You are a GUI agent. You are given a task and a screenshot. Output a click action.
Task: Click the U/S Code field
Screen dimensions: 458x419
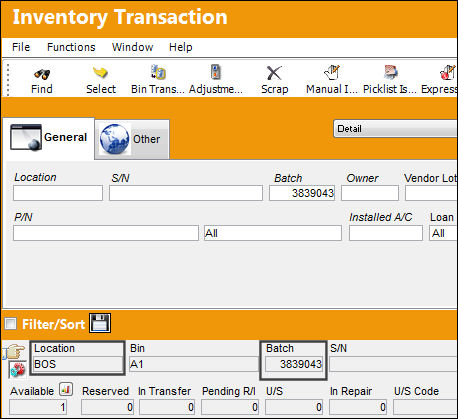(x=426, y=407)
